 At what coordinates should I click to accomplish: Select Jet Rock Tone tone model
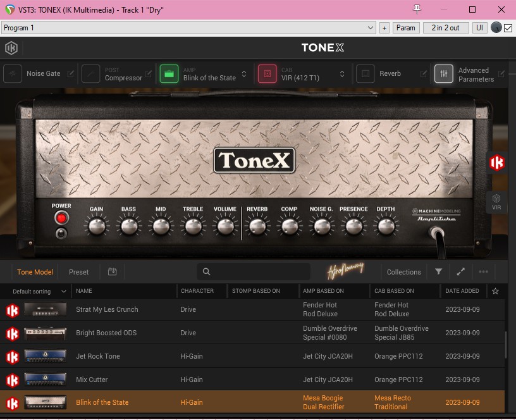(x=252, y=356)
